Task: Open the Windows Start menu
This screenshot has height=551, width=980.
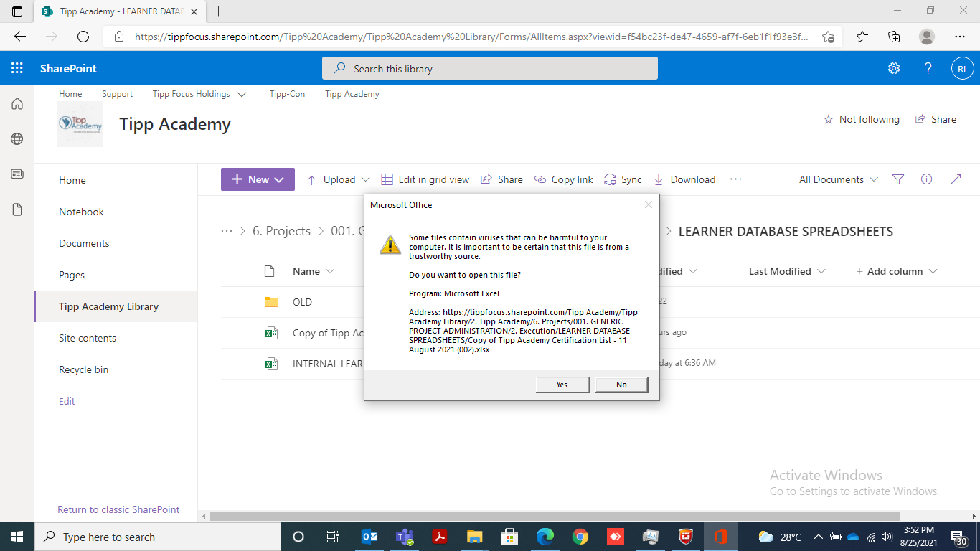Action: (x=17, y=537)
